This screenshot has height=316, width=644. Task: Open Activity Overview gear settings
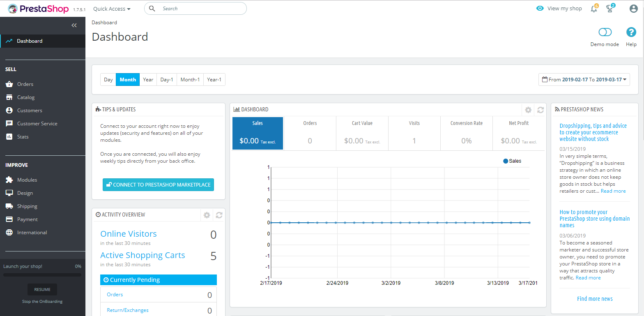click(207, 215)
